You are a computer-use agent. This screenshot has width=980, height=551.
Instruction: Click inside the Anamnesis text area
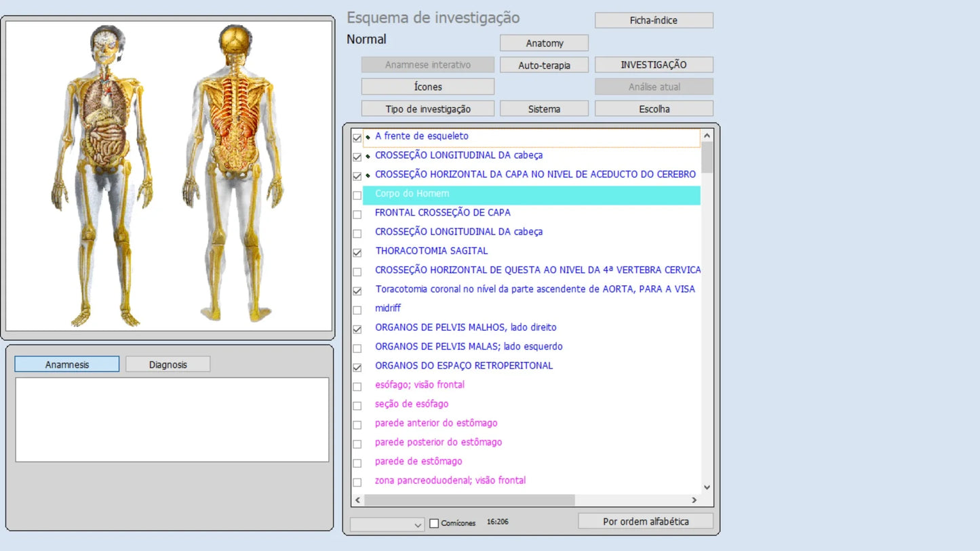(x=172, y=420)
